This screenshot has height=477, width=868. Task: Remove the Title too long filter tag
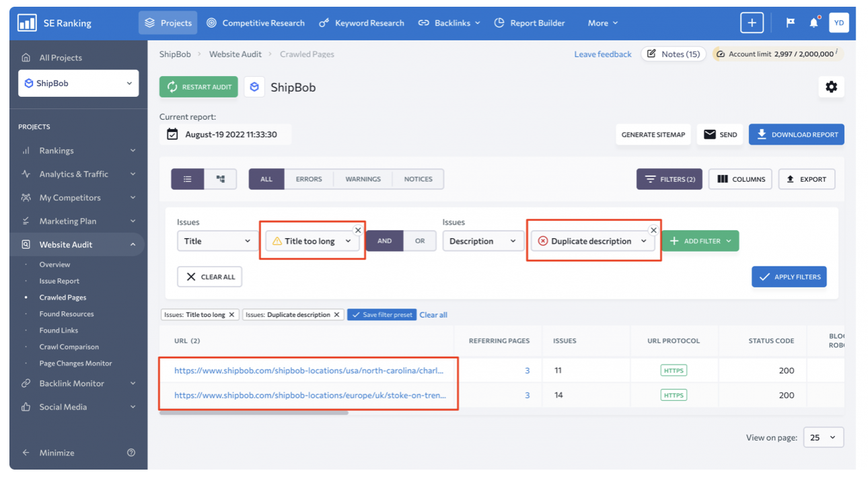tap(231, 315)
